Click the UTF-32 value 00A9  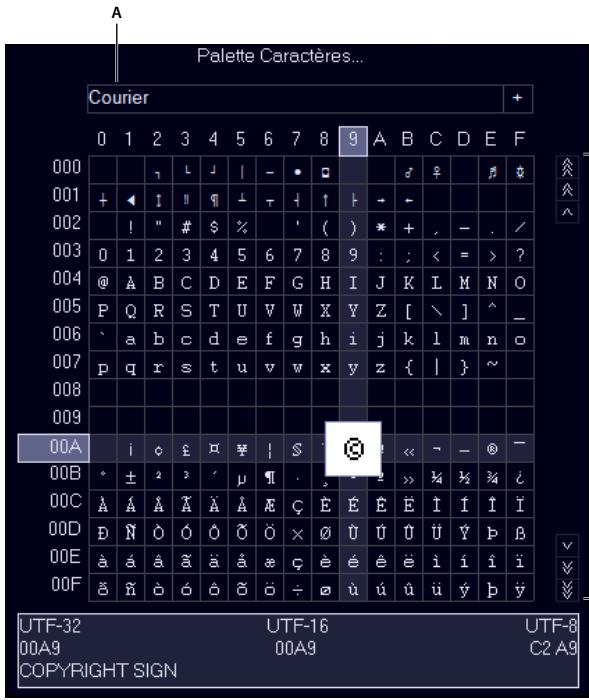(40, 648)
